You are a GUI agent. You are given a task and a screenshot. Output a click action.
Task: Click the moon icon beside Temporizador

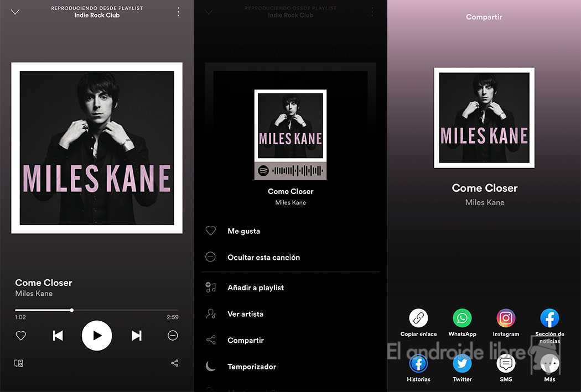click(210, 366)
